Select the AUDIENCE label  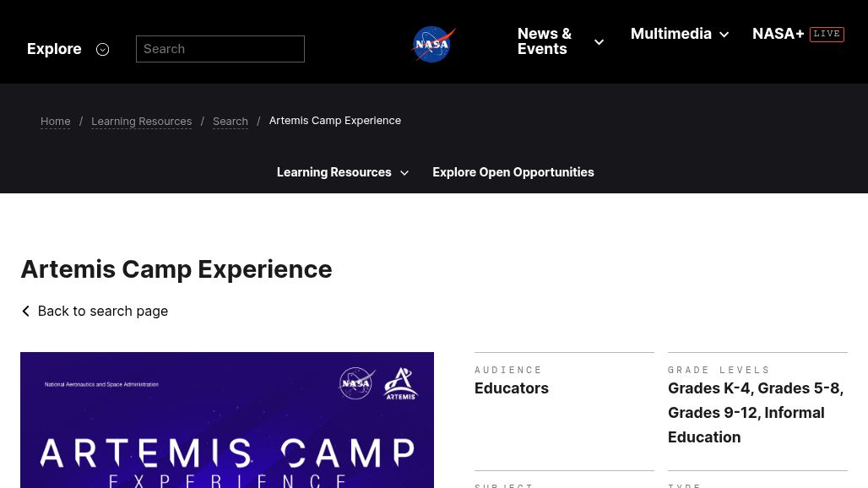coord(508,370)
